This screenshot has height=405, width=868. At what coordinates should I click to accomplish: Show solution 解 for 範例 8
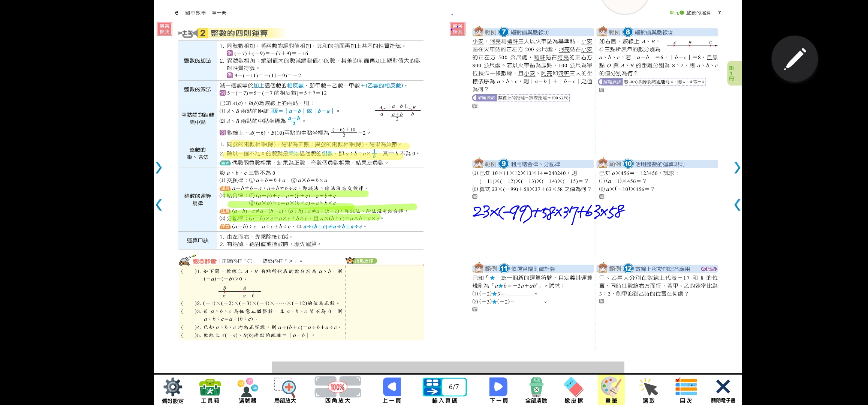(x=602, y=90)
